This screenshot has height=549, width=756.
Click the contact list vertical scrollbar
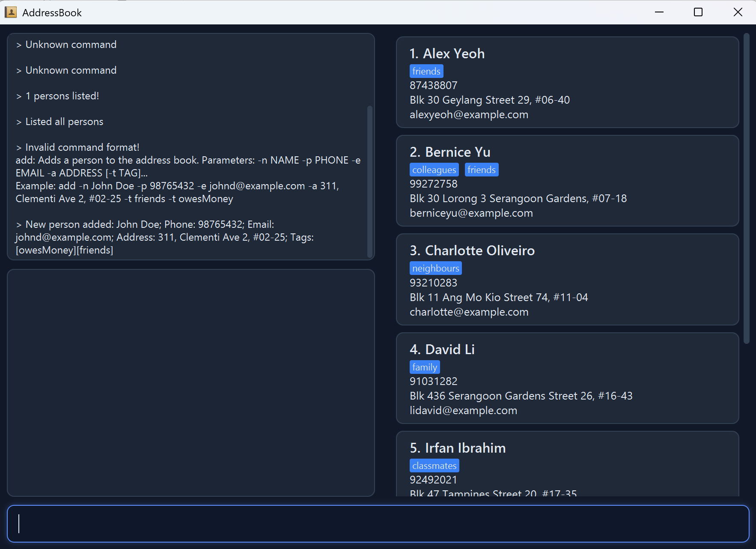point(746,188)
